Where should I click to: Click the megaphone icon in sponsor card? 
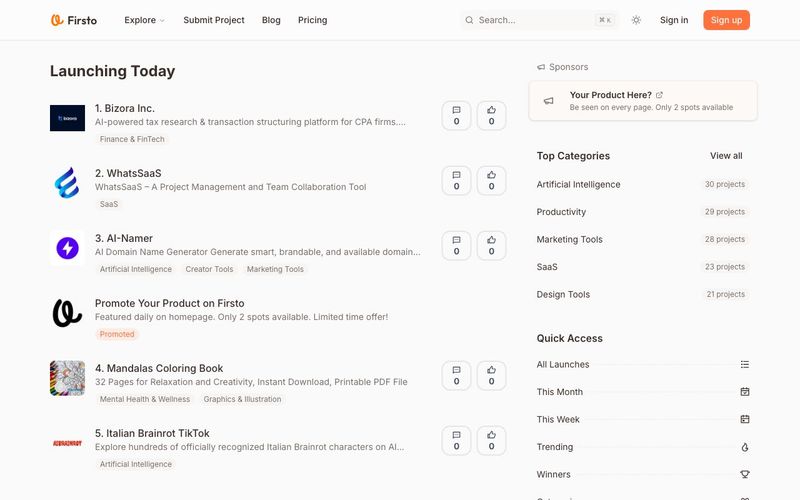548,101
